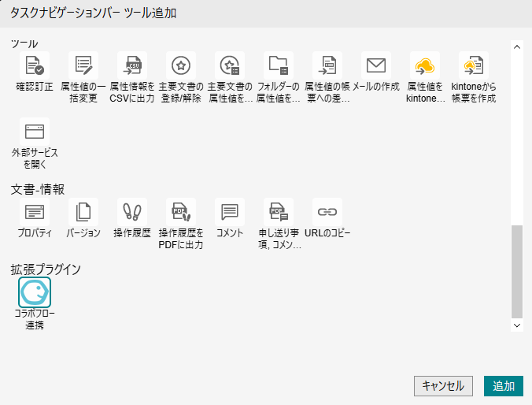
Task: Select the フォルダーの属性値 folder icon
Action: (x=279, y=65)
